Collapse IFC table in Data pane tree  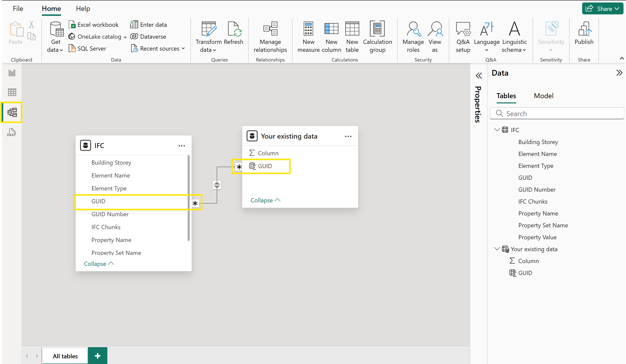click(497, 130)
